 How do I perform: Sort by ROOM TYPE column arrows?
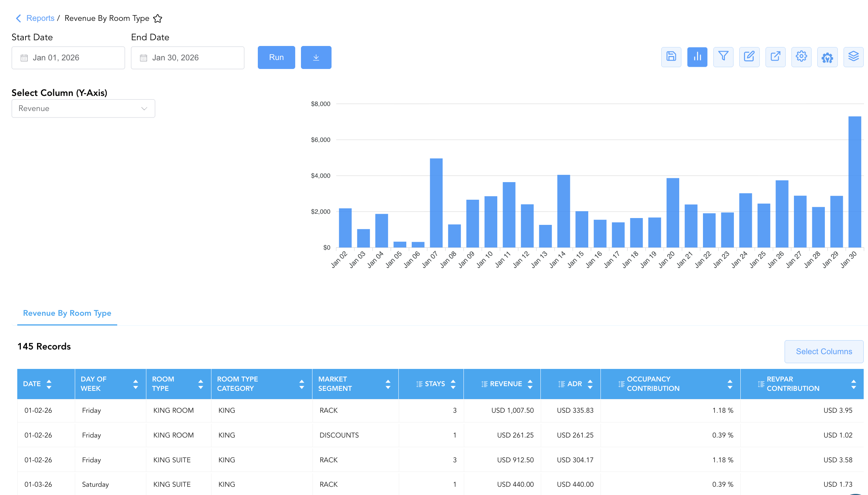click(201, 384)
